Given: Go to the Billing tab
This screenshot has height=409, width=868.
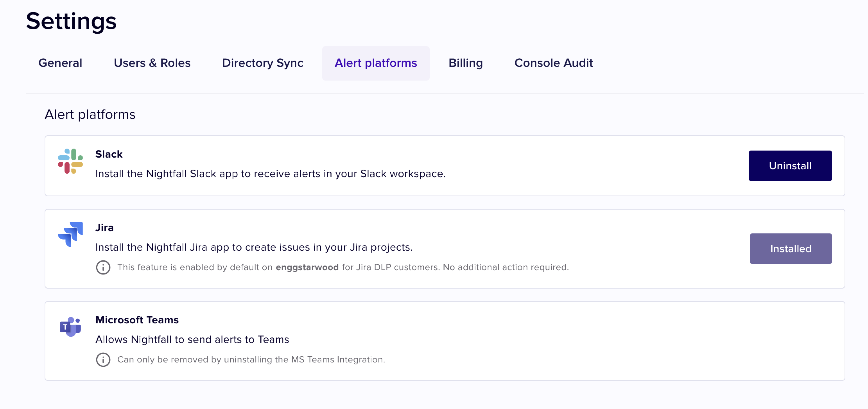Looking at the screenshot, I should coord(465,63).
